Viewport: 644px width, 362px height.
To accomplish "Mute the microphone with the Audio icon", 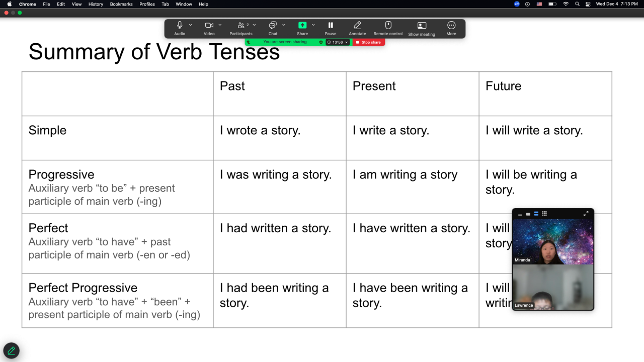I will (180, 25).
